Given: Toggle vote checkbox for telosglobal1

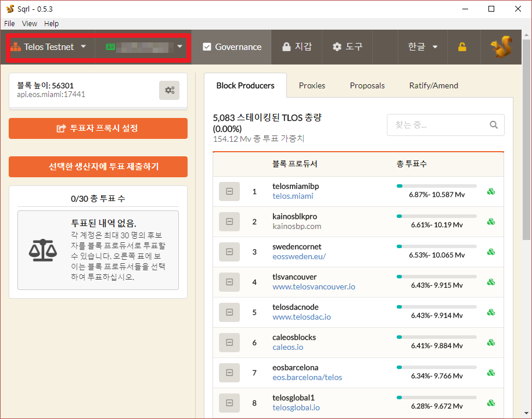Looking at the screenshot, I should point(229,403).
